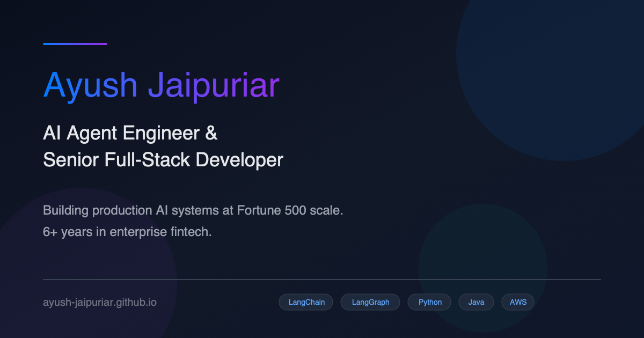Click the LangChain tag
The image size is (644, 338).
click(306, 302)
